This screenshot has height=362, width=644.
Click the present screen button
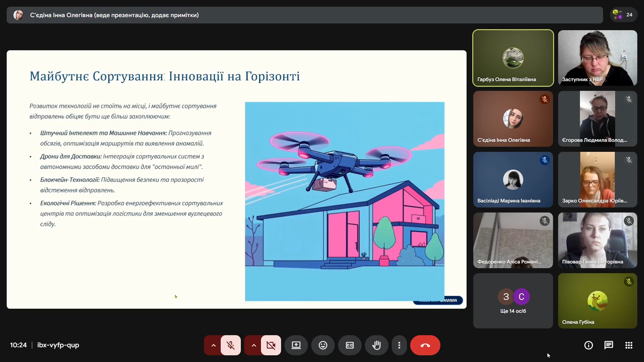click(x=296, y=345)
